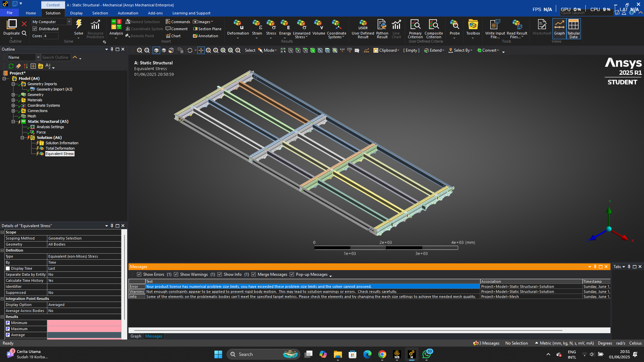Click the red delete X icon
Screen dimensions: 644x362
[24, 24]
